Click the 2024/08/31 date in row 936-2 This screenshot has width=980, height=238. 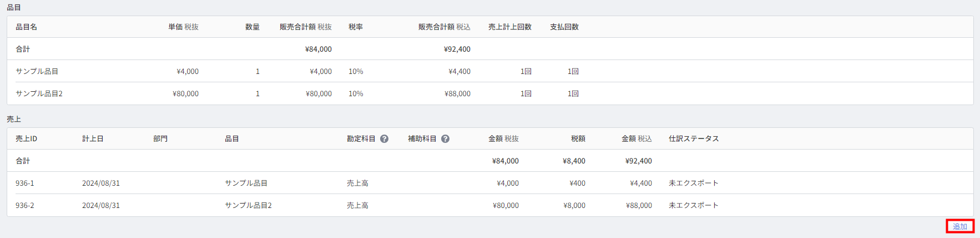pos(101,205)
